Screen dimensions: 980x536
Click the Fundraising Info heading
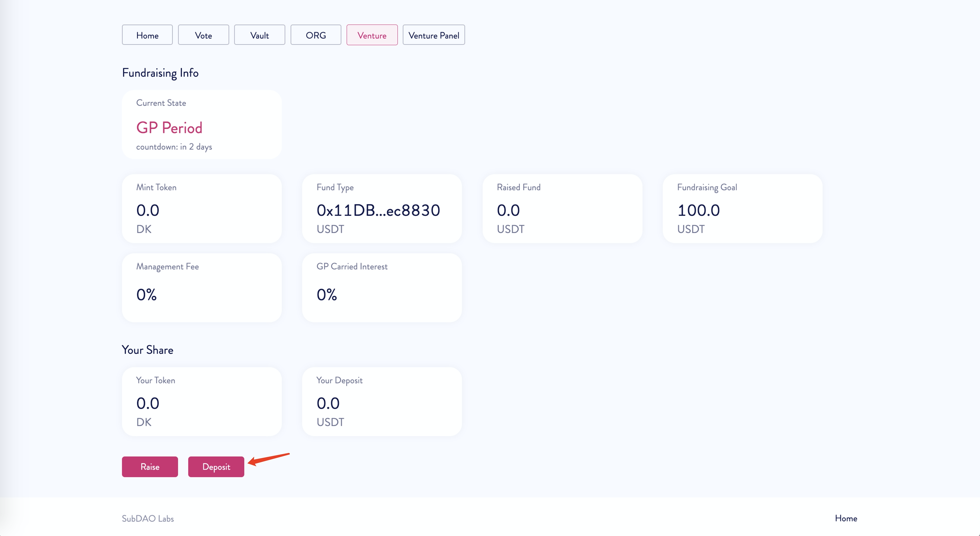pos(160,73)
